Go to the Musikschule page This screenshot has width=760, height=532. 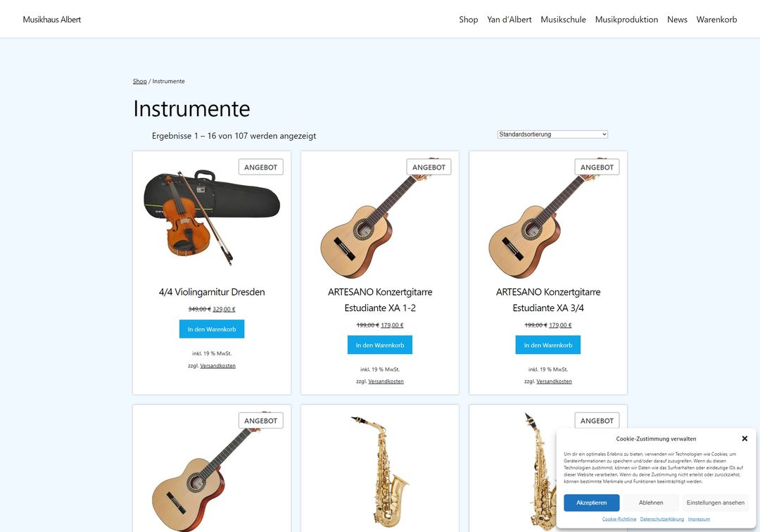pos(563,20)
